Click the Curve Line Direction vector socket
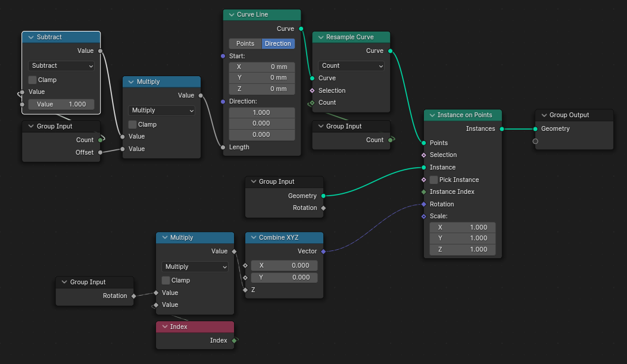This screenshot has width=627, height=364. pyautogui.click(x=223, y=102)
